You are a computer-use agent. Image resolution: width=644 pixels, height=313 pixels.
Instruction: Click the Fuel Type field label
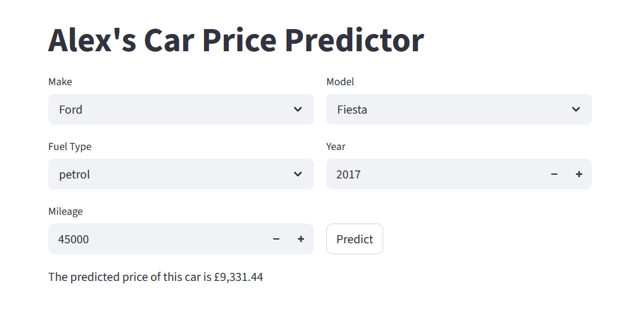tap(70, 146)
